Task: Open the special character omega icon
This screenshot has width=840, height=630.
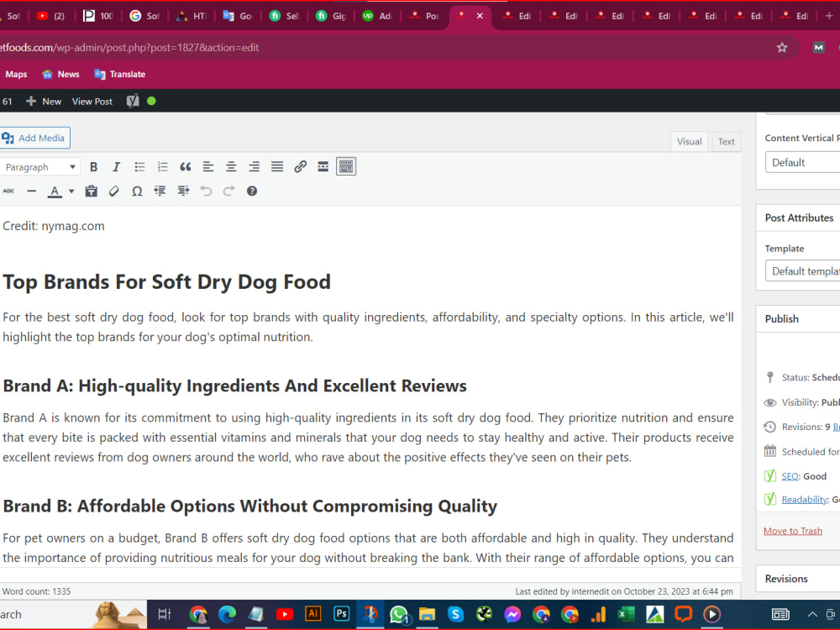Action: tap(137, 191)
